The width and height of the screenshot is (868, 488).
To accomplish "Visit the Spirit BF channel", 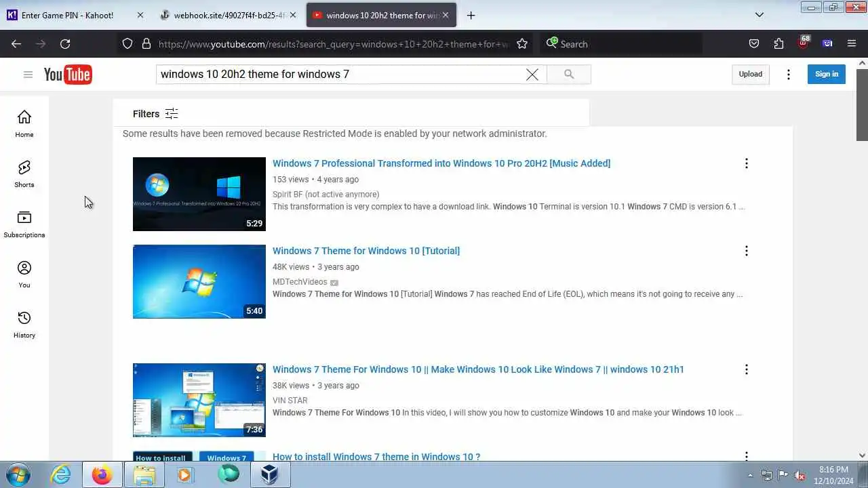I will [x=325, y=195].
